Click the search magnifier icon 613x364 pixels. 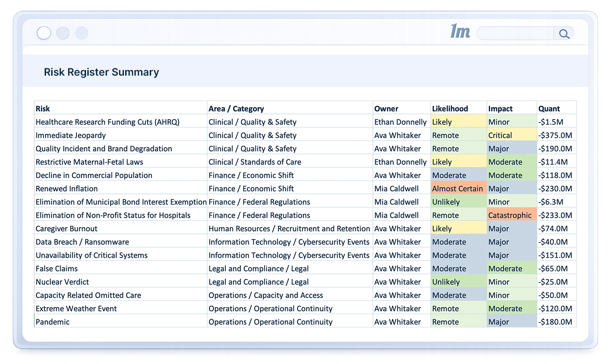[x=564, y=33]
